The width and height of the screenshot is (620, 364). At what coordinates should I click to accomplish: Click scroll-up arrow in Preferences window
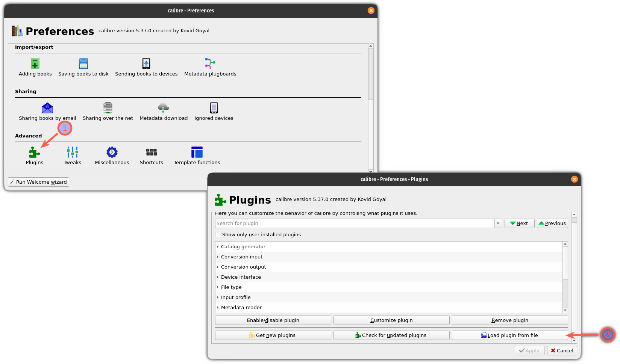point(371,46)
